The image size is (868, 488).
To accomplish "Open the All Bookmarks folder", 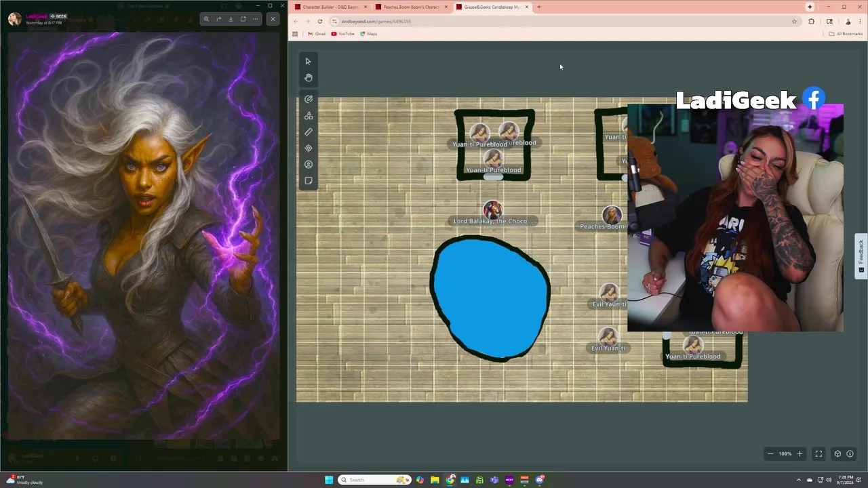I will point(846,34).
